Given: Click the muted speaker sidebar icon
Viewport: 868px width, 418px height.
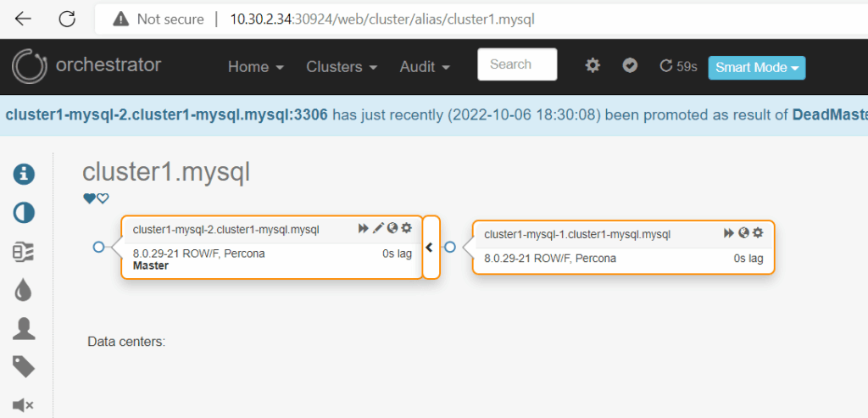Looking at the screenshot, I should point(23,405).
